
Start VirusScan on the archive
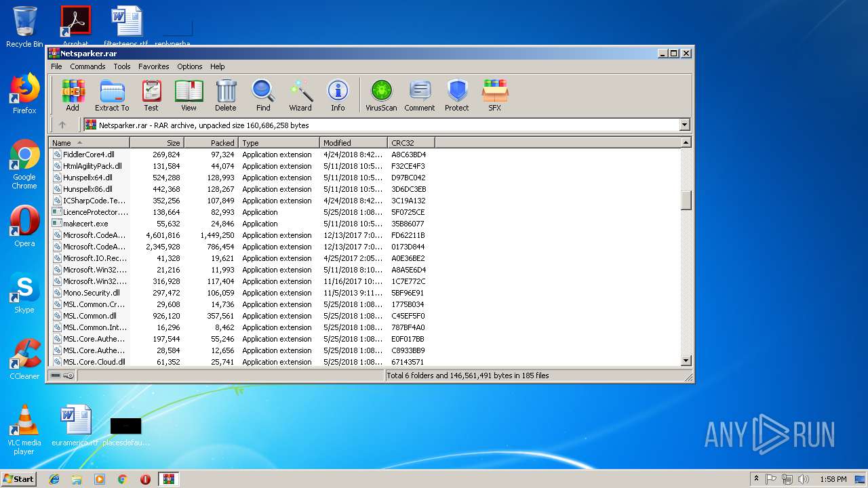point(381,95)
